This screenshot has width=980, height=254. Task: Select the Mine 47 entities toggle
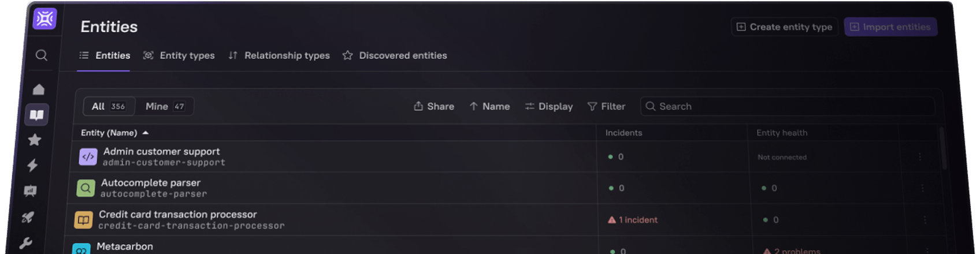[165, 106]
